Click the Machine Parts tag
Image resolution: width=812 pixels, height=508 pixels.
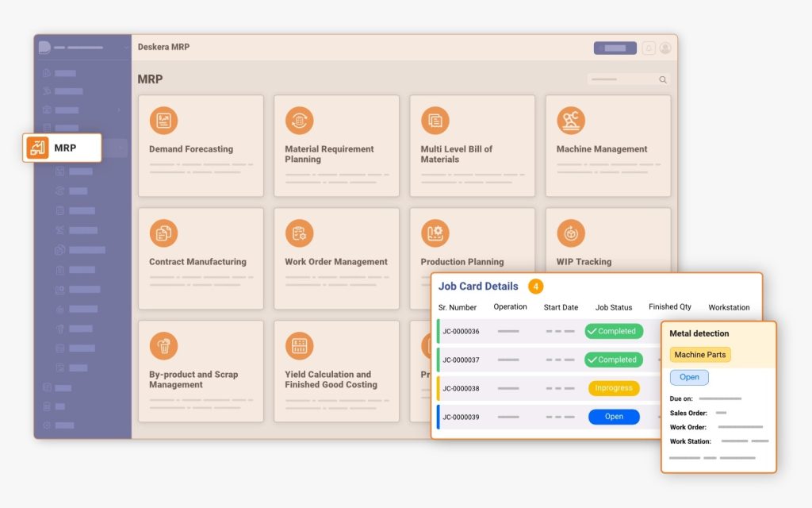coord(699,355)
